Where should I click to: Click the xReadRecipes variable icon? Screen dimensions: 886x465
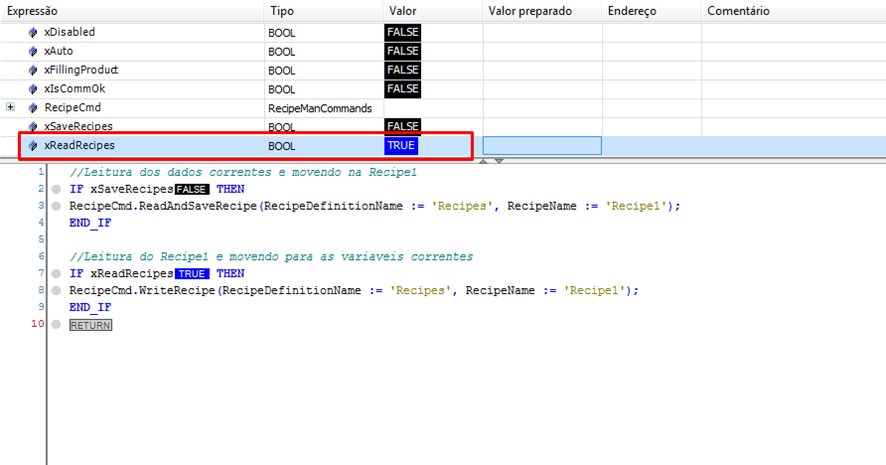point(33,146)
